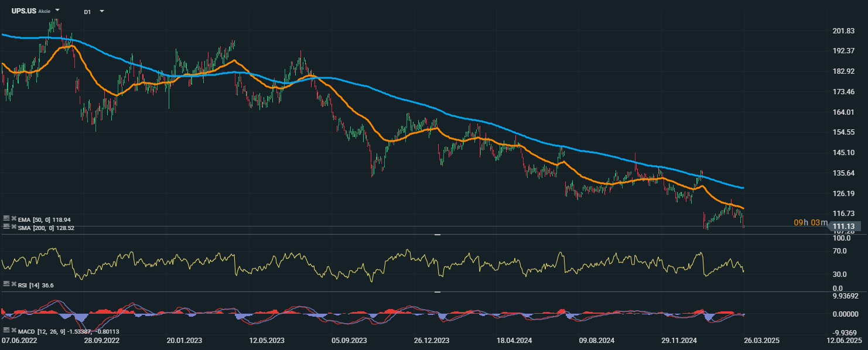This screenshot has width=868, height=350.
Task: Click the 201.83 level on price axis
Action: pyautogui.click(x=844, y=31)
